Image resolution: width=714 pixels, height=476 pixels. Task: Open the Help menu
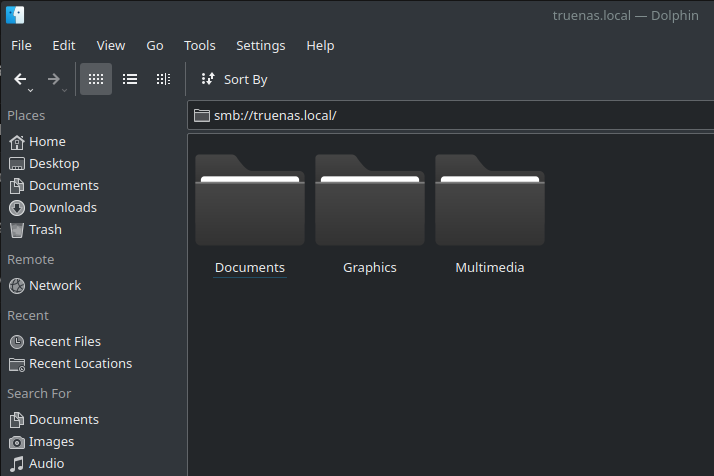point(320,46)
